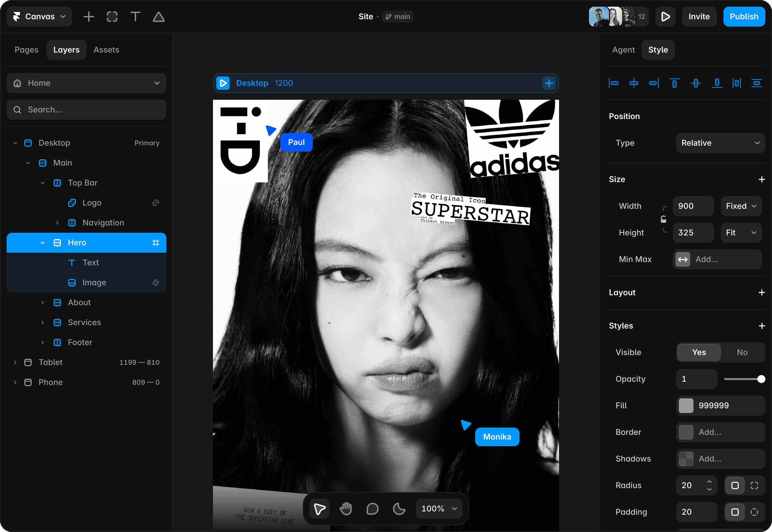This screenshot has width=772, height=532.
Task: Click the collaborator avatars group
Action: pos(619,17)
